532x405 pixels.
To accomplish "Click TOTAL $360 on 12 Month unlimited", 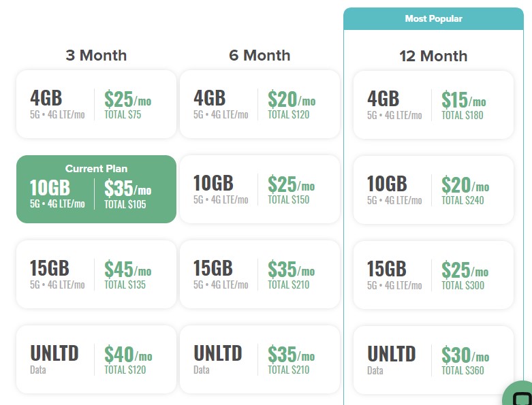I will 463,370.
